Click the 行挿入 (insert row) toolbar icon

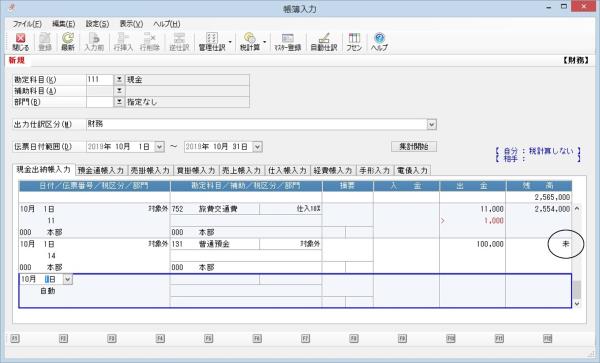(x=123, y=42)
